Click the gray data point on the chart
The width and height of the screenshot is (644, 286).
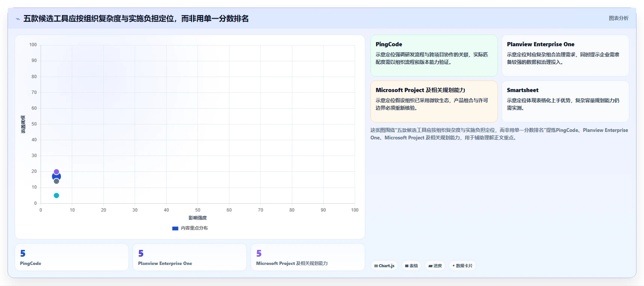(56, 181)
